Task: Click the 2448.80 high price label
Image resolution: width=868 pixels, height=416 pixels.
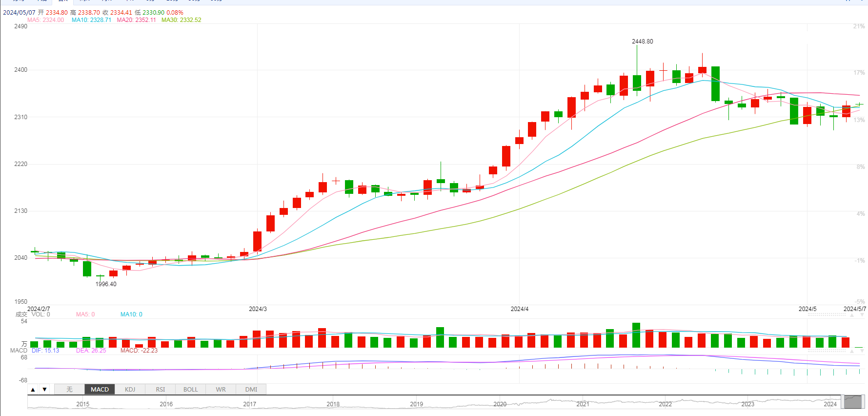Action: pyautogui.click(x=643, y=42)
